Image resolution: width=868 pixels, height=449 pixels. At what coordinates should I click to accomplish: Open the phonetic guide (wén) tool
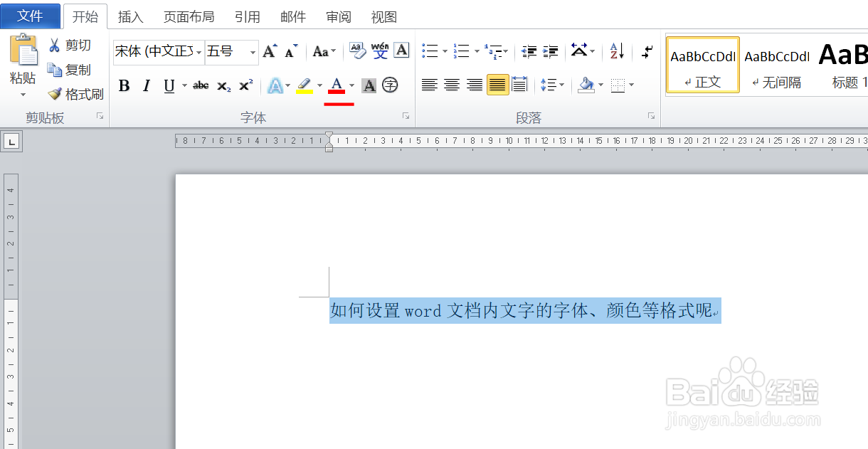click(380, 51)
